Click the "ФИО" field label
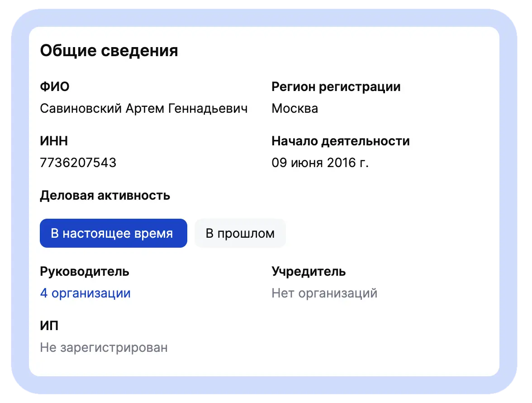 55,86
